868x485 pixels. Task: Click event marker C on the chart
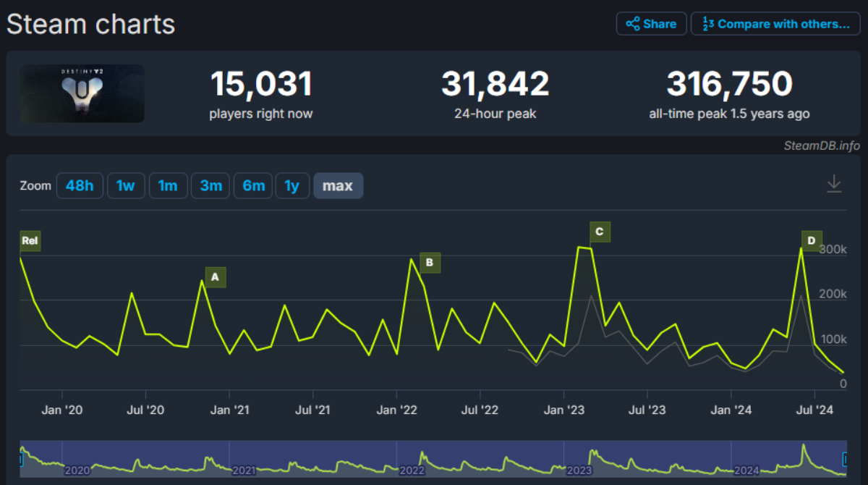[600, 232]
